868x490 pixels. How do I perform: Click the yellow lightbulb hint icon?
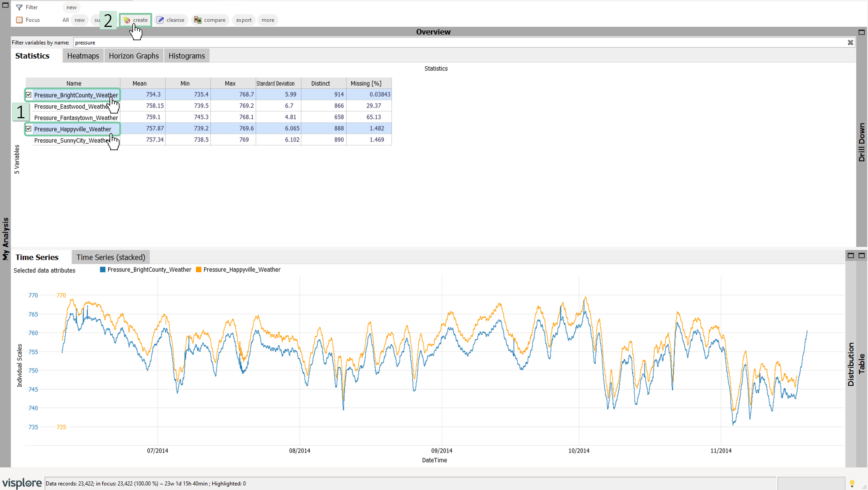[x=852, y=484]
